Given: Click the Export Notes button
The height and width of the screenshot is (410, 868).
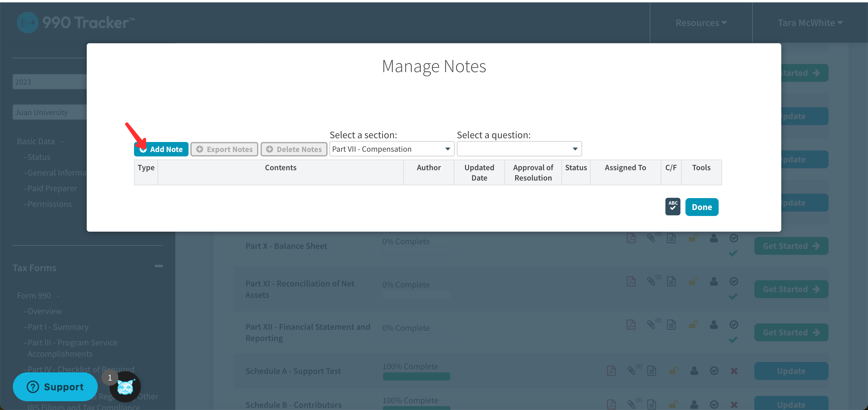Looking at the screenshot, I should [x=224, y=149].
